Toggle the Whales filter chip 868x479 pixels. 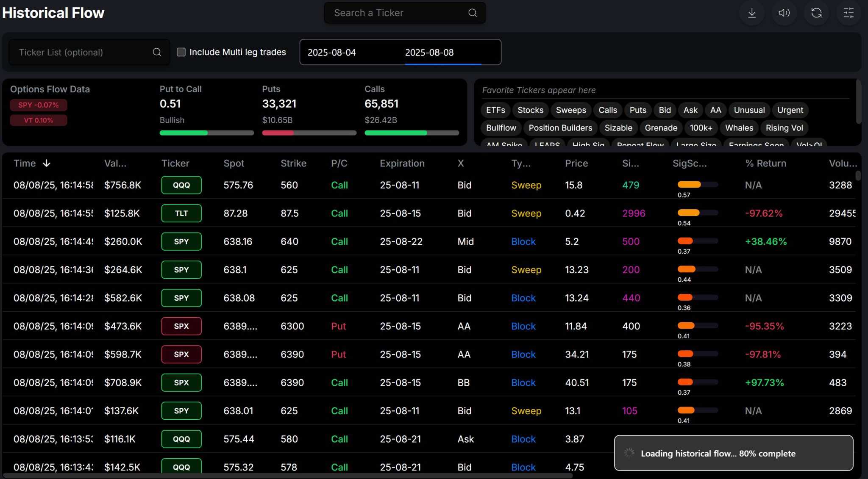[739, 128]
